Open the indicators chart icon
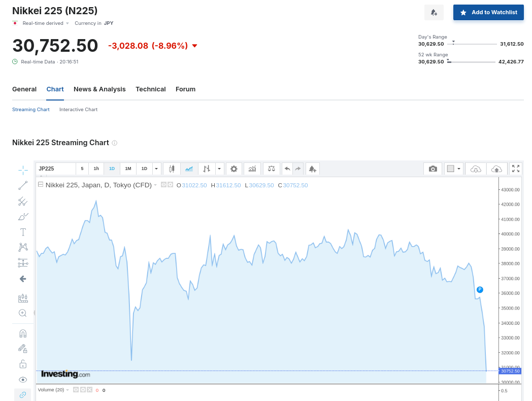Viewport: 532px width, 401px height. pyautogui.click(x=252, y=169)
